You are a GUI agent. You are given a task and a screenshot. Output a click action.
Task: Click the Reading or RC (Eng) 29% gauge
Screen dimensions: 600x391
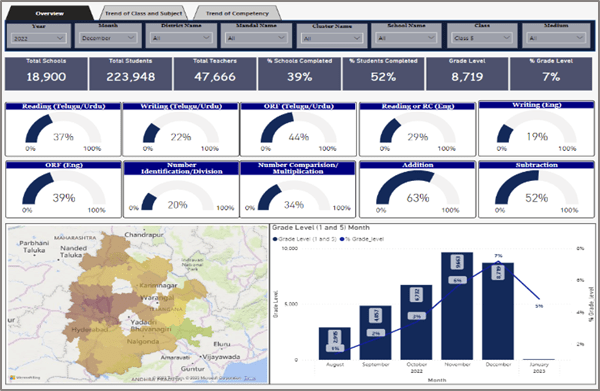[417, 129]
